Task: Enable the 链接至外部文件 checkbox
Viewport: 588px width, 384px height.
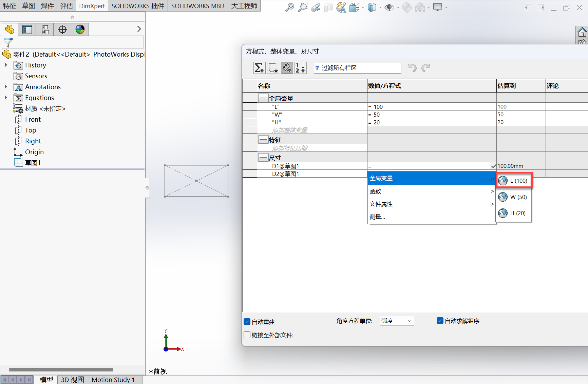Action: (x=247, y=335)
